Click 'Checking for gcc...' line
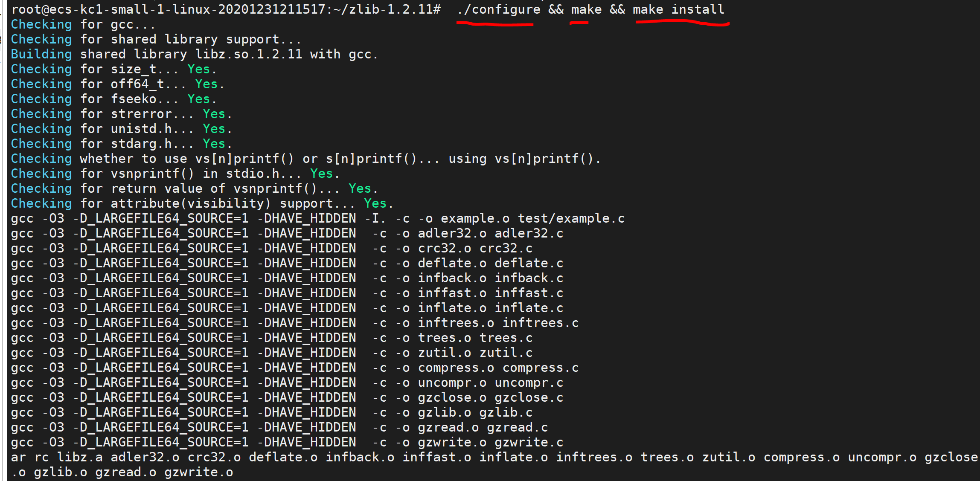The width and height of the screenshot is (980, 481). [x=83, y=25]
